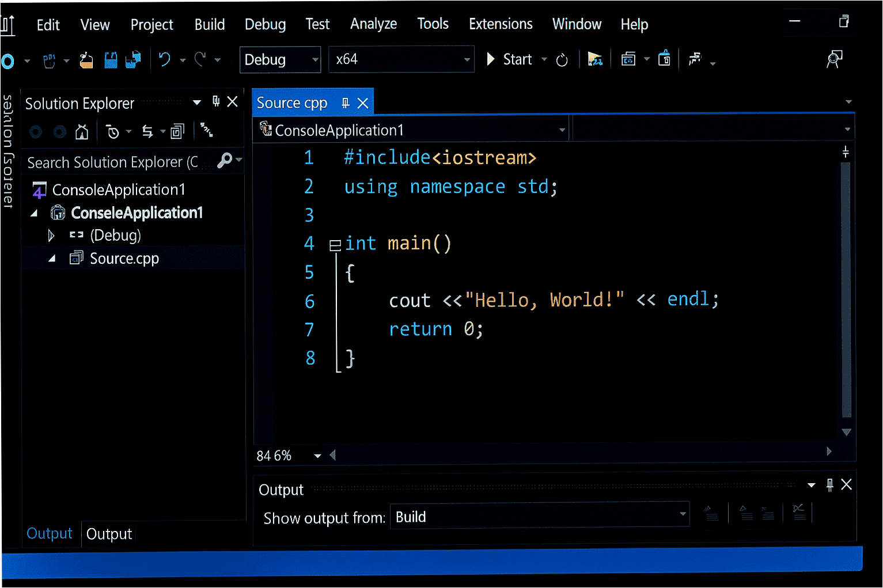Click the Open File toolbar icon

[86, 60]
